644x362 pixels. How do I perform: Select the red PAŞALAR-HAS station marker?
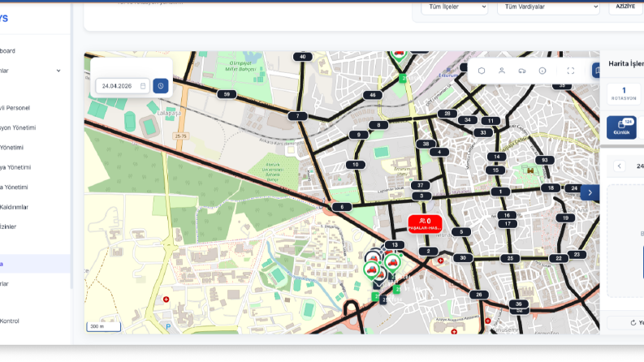tap(425, 224)
